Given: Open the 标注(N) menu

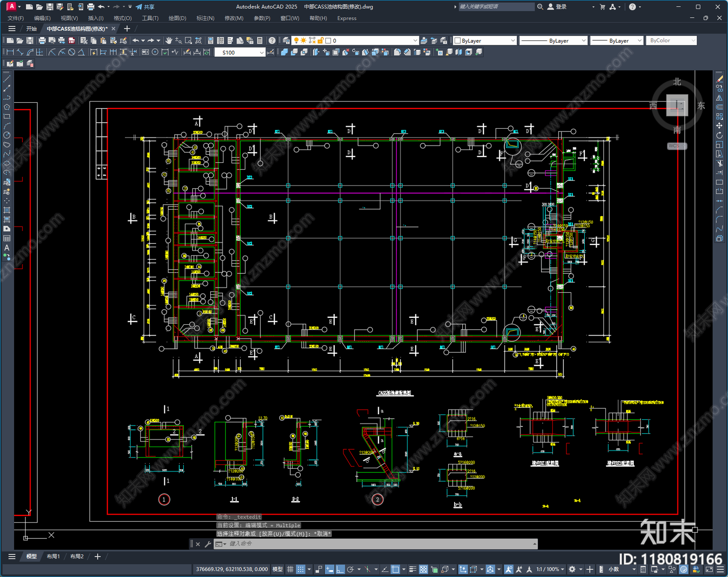Looking at the screenshot, I should [x=205, y=18].
